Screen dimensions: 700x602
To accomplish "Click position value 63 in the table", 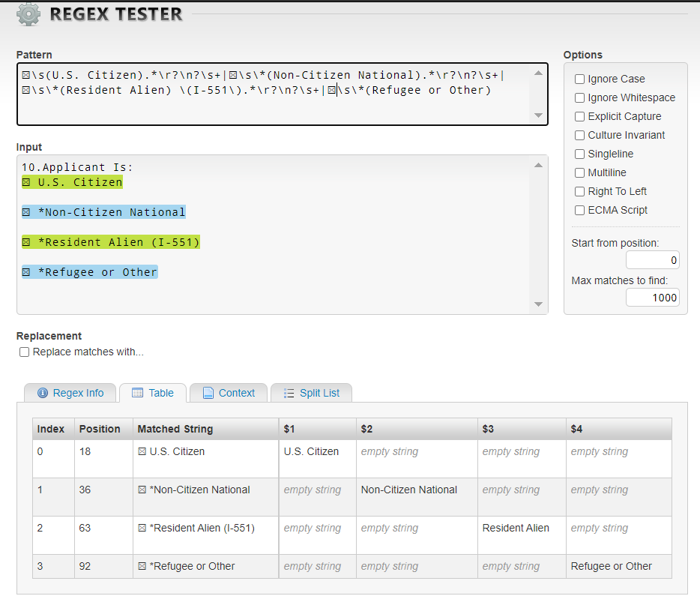I will (x=85, y=528).
